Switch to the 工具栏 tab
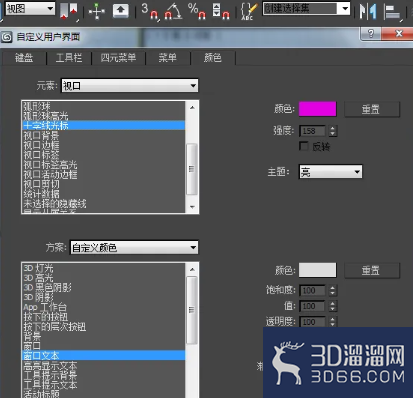The height and width of the screenshot is (398, 413). [69, 58]
